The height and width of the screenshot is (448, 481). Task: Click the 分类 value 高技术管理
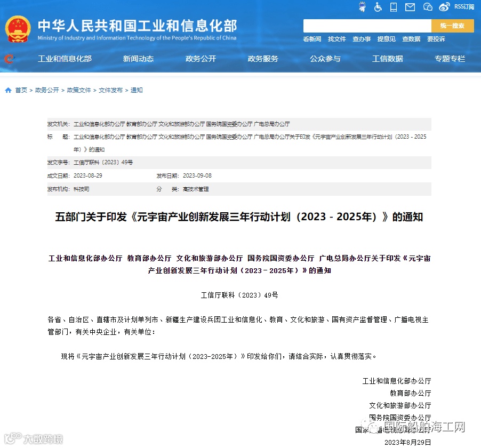click(196, 189)
